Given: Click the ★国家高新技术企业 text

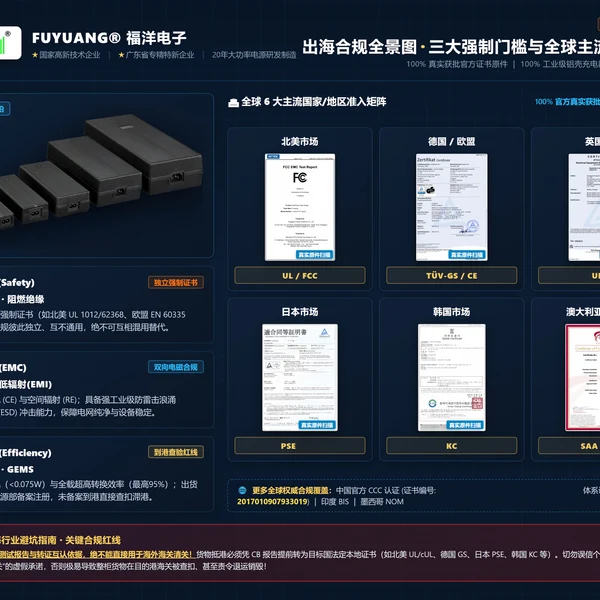Looking at the screenshot, I should [66, 55].
